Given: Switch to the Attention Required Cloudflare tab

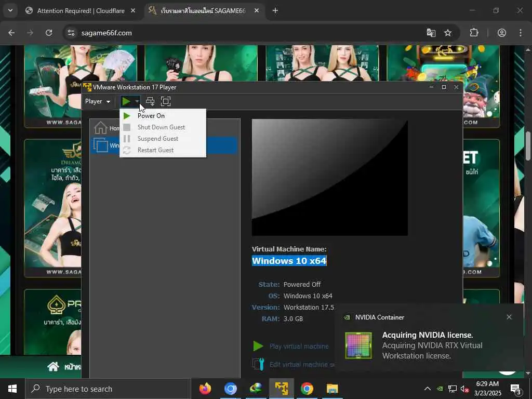Looking at the screenshot, I should pos(81,11).
